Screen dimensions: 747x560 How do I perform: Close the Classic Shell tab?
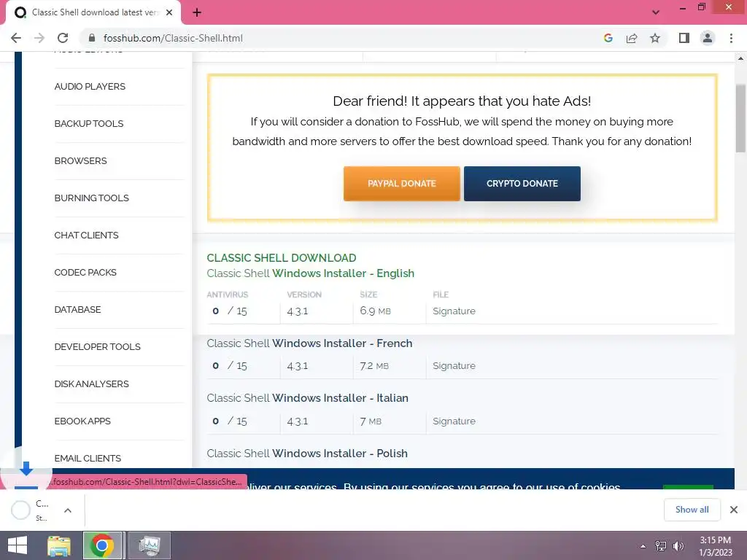click(x=169, y=13)
